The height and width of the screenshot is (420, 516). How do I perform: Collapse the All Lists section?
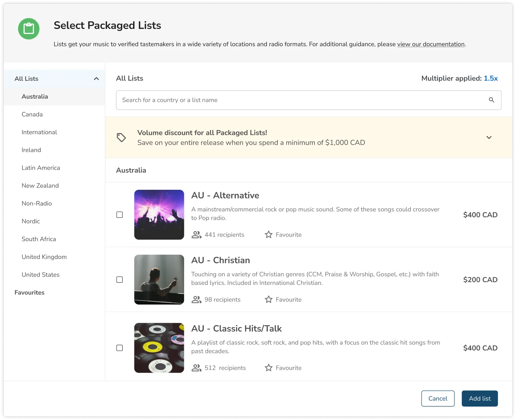tap(96, 79)
